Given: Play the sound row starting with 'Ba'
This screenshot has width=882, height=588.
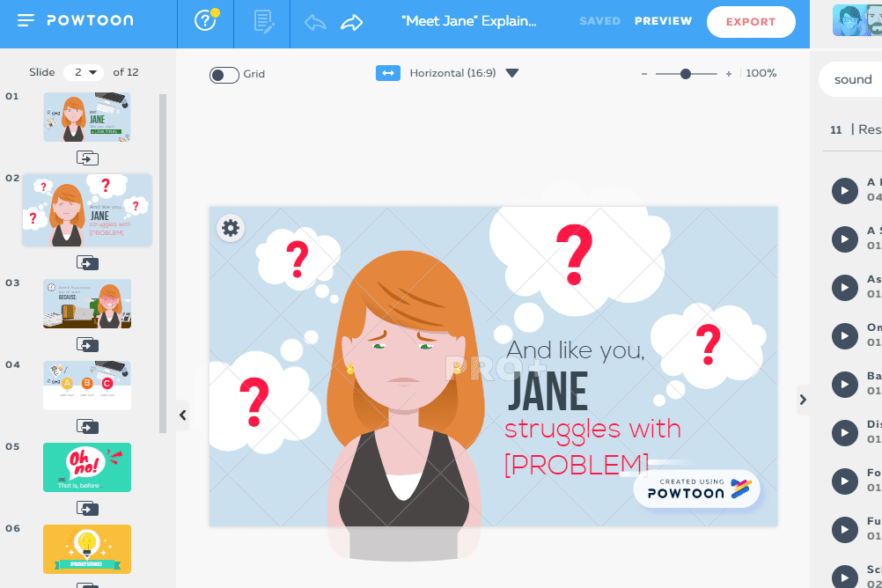Looking at the screenshot, I should coord(844,385).
